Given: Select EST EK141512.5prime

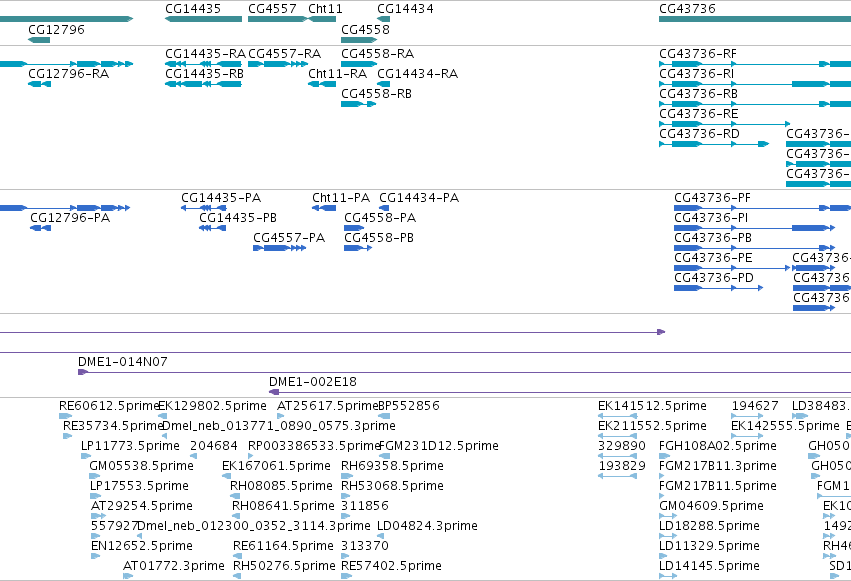Looking at the screenshot, I should click(652, 406).
